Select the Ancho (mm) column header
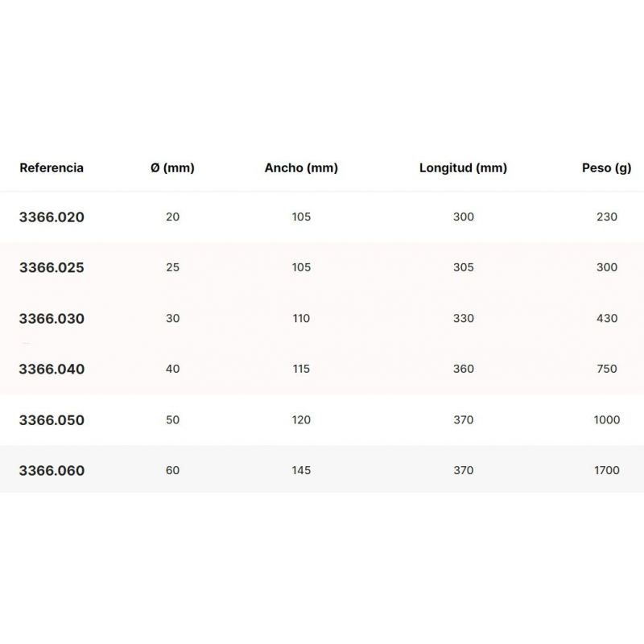The image size is (644, 644). coord(301,168)
